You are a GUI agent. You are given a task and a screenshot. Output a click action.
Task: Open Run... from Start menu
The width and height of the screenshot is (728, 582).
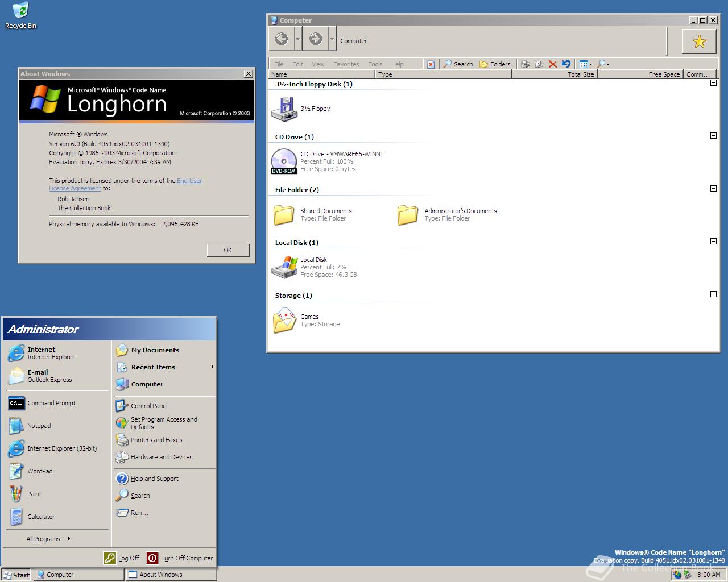click(165, 513)
